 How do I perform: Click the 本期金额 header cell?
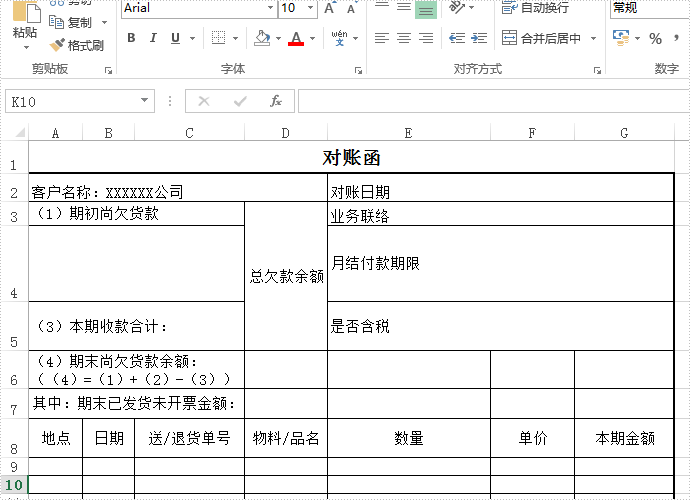tap(624, 438)
